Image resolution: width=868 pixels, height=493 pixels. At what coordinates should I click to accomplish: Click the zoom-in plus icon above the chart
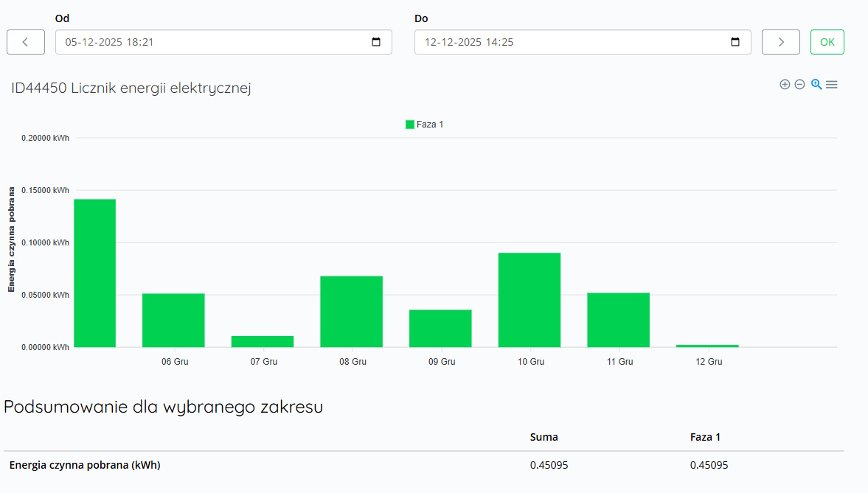click(785, 84)
